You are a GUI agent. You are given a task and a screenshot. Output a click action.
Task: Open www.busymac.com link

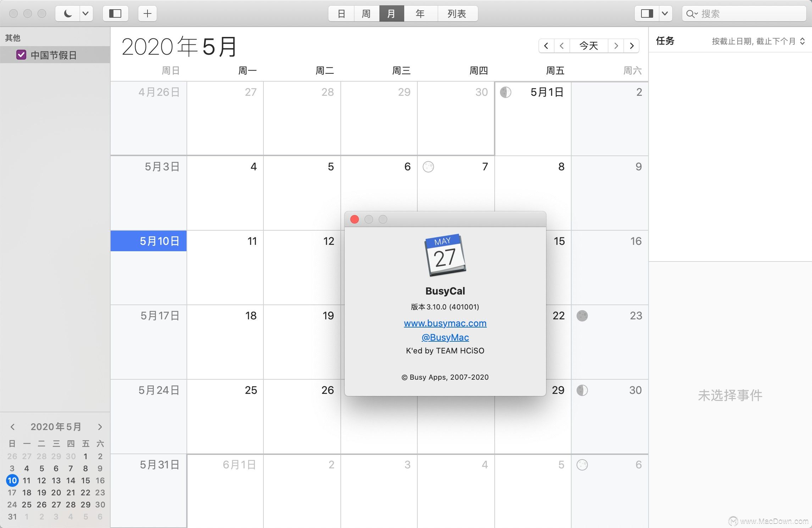[445, 323]
